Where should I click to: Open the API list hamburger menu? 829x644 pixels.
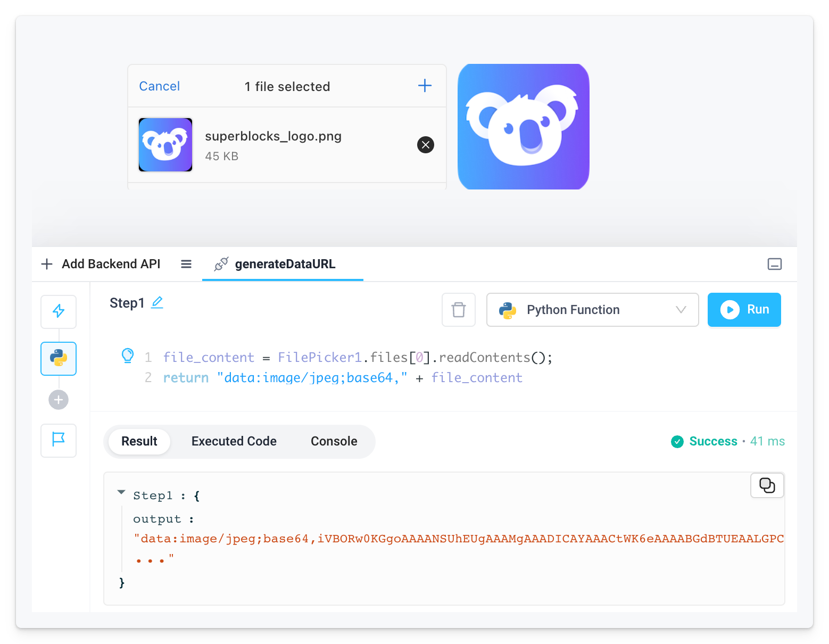click(x=186, y=264)
